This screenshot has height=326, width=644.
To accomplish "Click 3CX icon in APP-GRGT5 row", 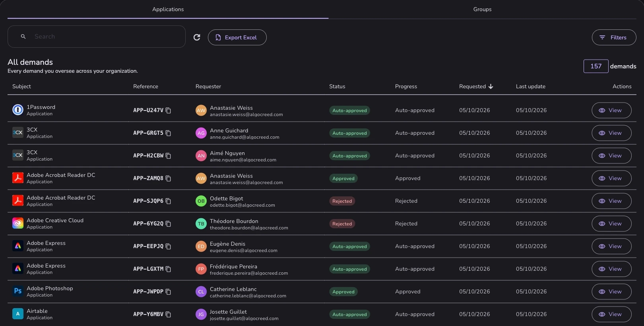I will pos(18,132).
